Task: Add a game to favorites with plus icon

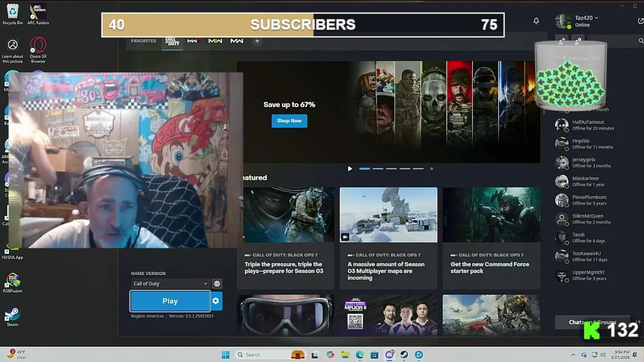Action: tap(257, 41)
